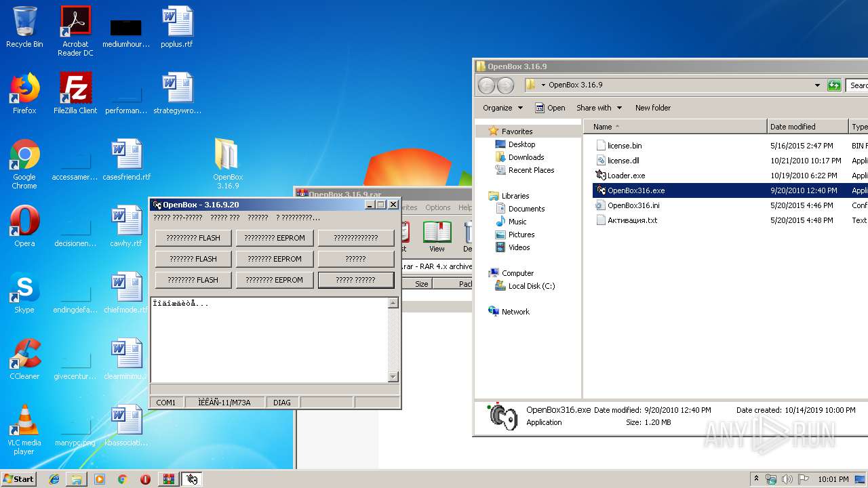Open the Google Chrome desktop shortcut
This screenshot has width=868, height=488.
coord(24,165)
